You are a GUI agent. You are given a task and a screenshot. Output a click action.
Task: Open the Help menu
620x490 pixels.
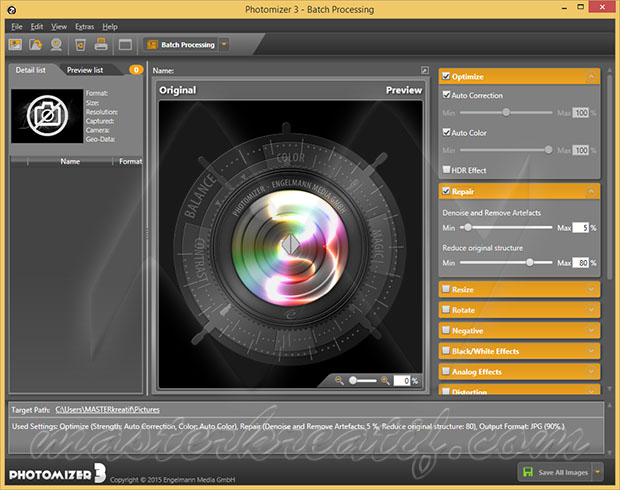coord(110,26)
